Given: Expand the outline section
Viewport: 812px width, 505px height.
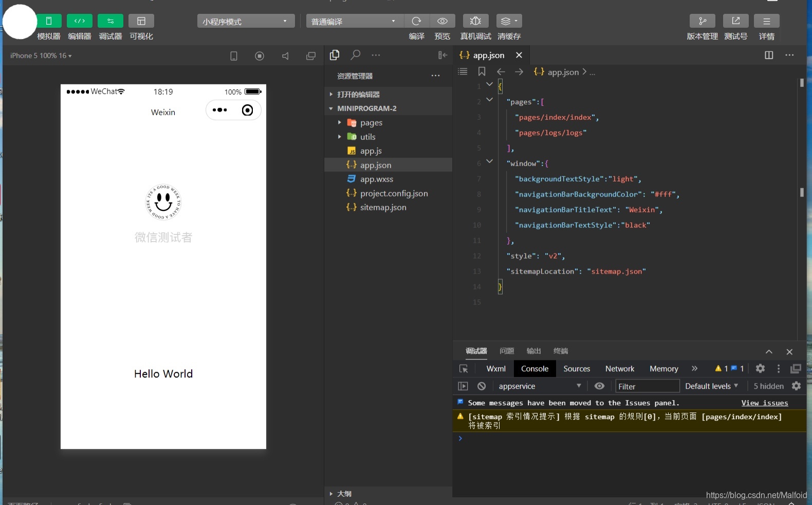Looking at the screenshot, I should [x=389, y=494].
